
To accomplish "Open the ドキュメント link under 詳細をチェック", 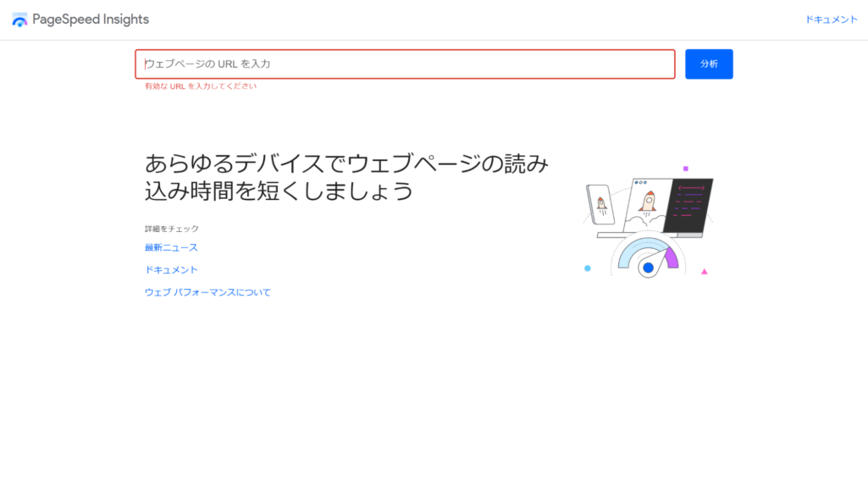I will point(171,270).
